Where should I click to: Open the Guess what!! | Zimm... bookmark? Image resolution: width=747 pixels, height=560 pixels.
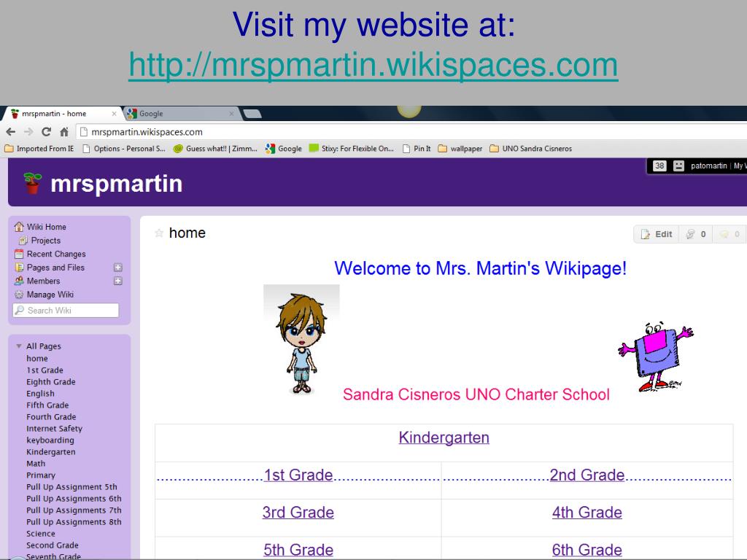point(215,149)
